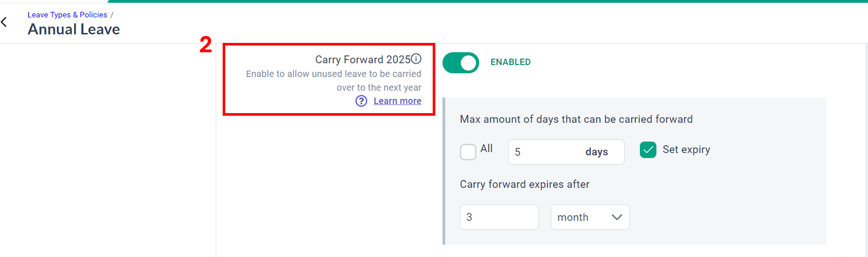This screenshot has height=257, width=868.
Task: Disable the Carry Forward toggle switch
Action: 460,63
